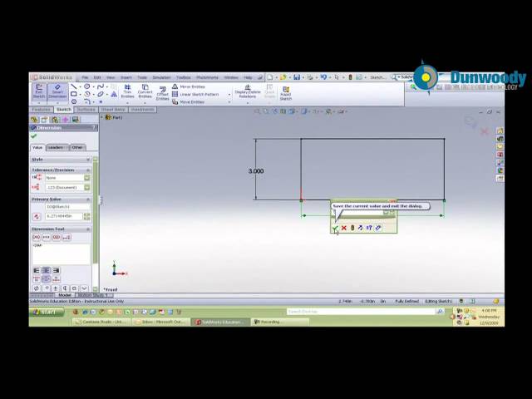
Task: Toggle left-justify dimension text
Action: click(x=37, y=270)
